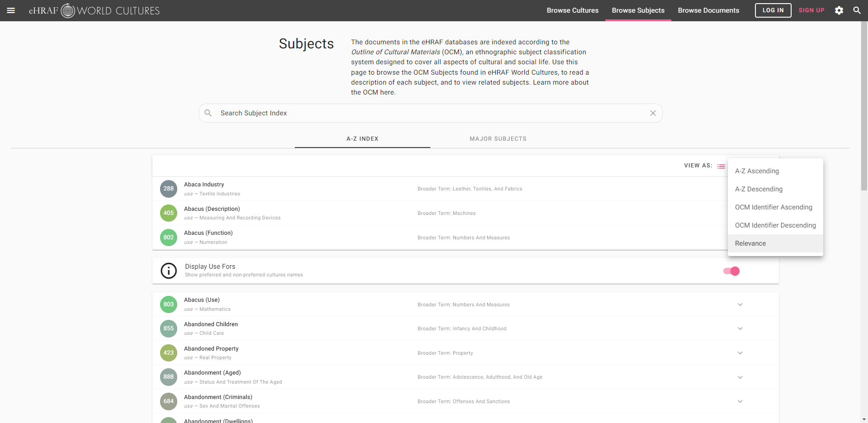This screenshot has height=423, width=868.
Task: Expand the Abandoned Children row
Action: [740, 328]
